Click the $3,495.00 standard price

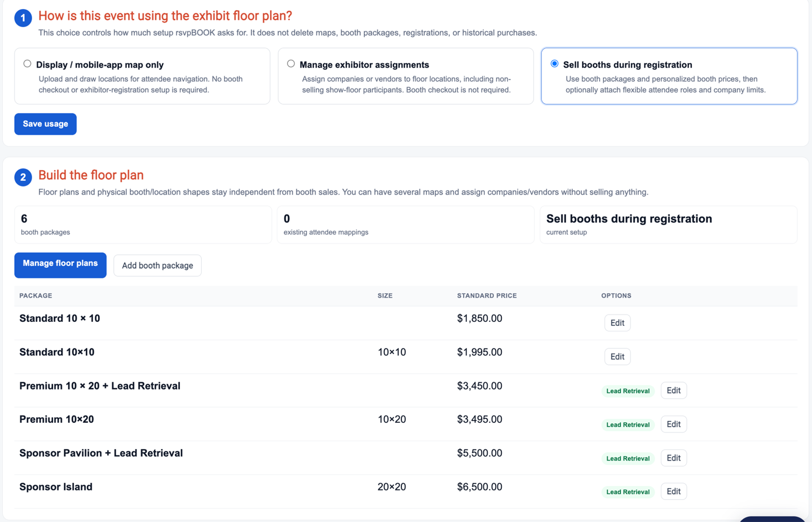tap(479, 419)
